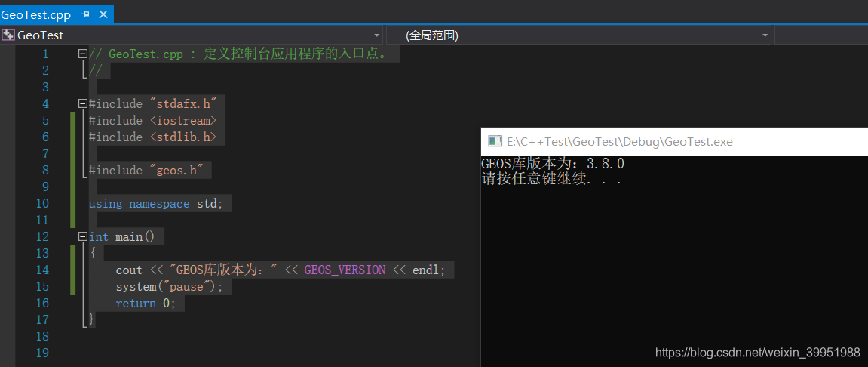Click the 'GEOS库版本为：3.8.0' console output line
The image size is (868, 367).
(553, 164)
